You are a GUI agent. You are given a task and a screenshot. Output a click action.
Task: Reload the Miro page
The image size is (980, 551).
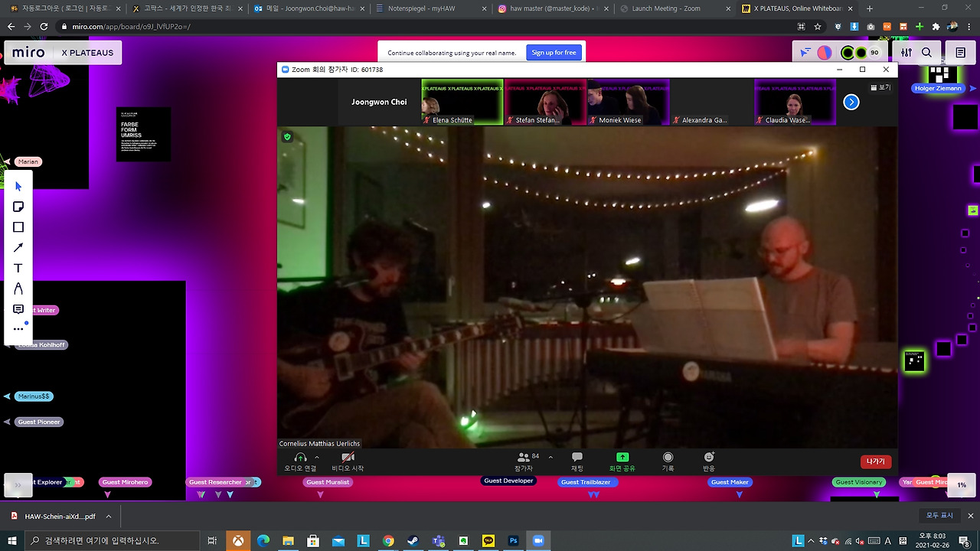pos(44,26)
